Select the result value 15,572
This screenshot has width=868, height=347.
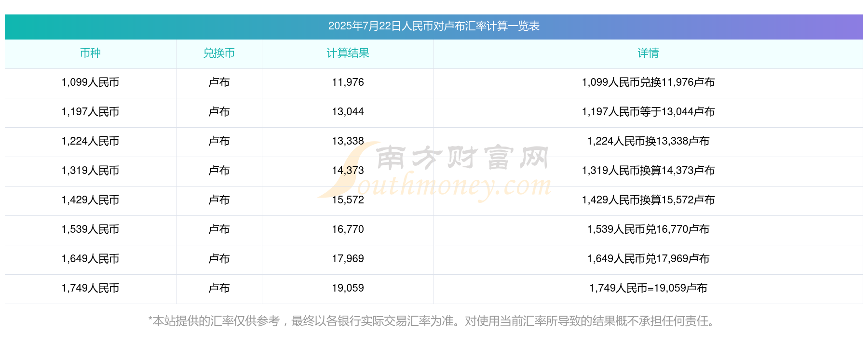(x=348, y=200)
